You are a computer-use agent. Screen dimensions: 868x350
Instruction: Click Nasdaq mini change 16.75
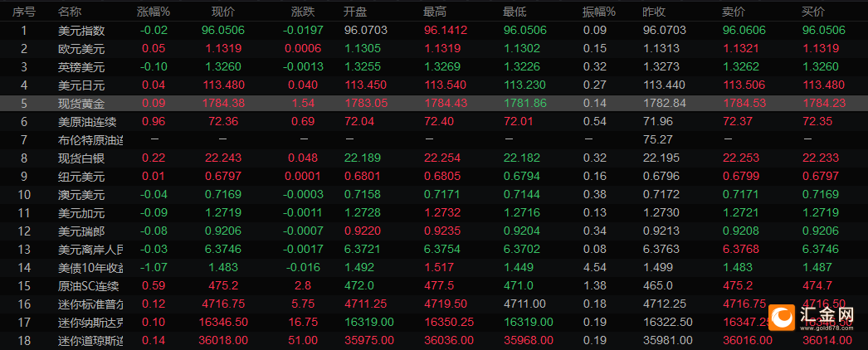click(x=303, y=323)
